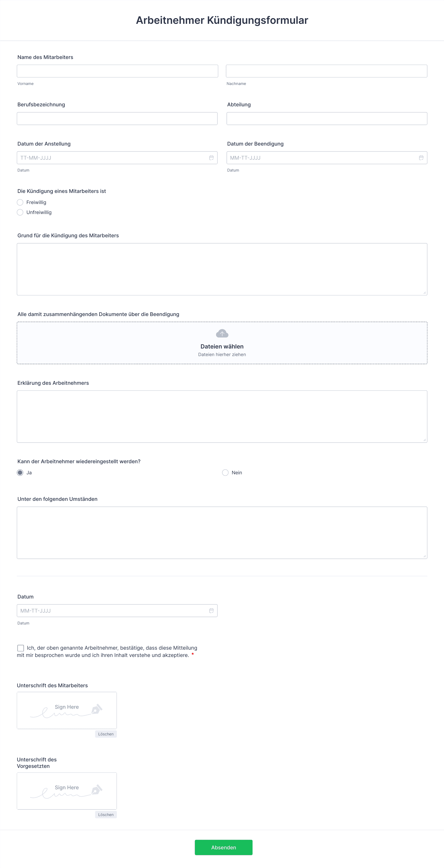
Task: Clear supervisor signature with Löschen
Action: [106, 814]
